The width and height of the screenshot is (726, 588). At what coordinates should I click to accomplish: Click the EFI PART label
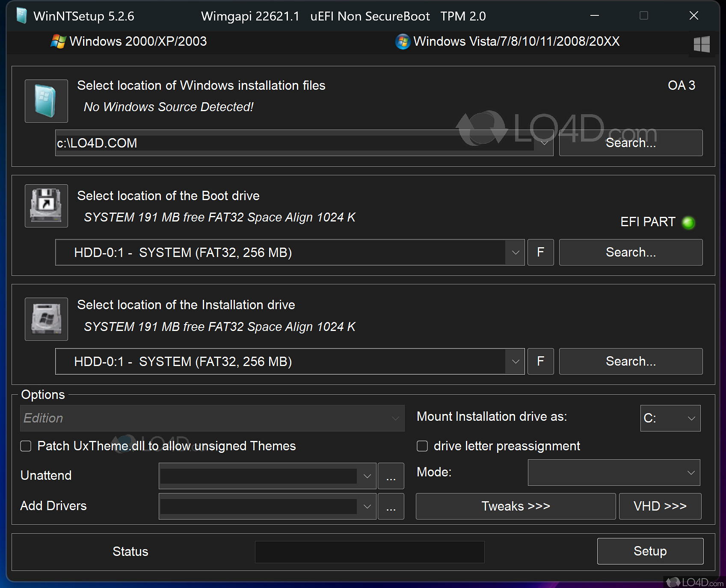(x=648, y=222)
